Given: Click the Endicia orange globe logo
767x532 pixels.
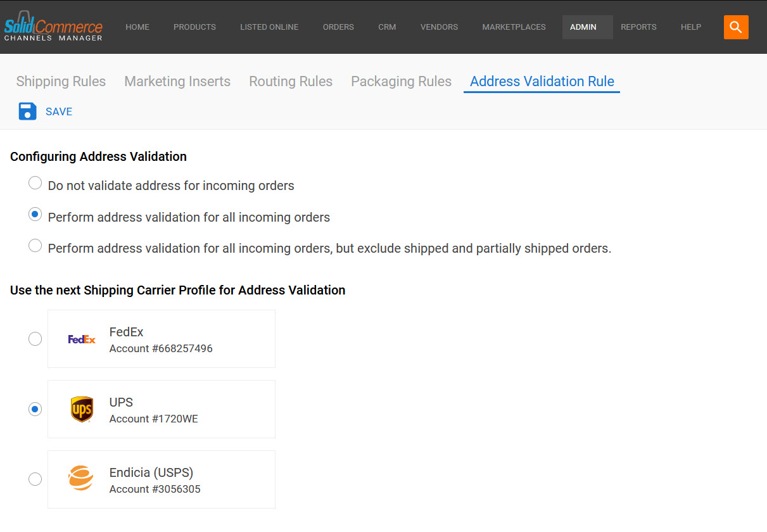Looking at the screenshot, I should pos(81,478).
